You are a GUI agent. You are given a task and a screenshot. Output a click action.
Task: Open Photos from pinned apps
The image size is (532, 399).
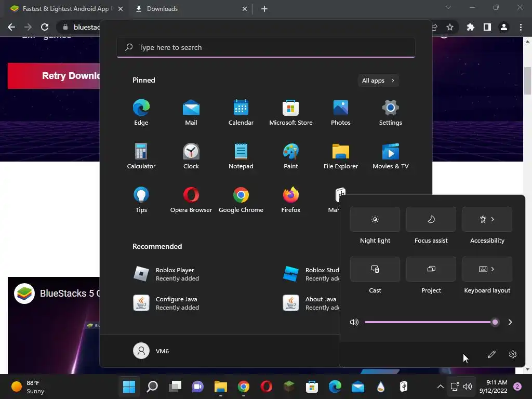click(x=341, y=112)
